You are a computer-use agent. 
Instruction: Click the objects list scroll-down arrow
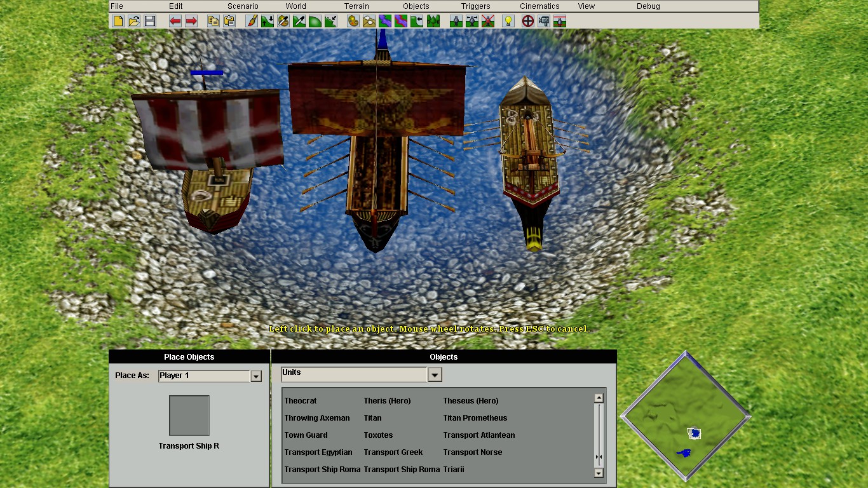tap(599, 473)
